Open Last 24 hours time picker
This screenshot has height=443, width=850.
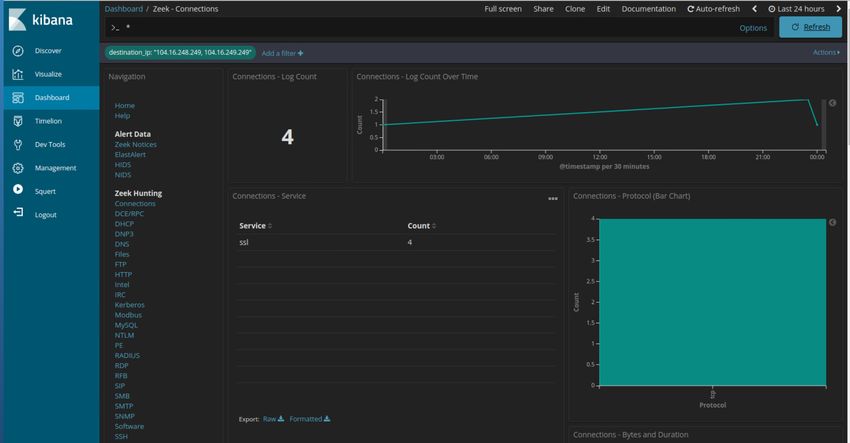click(x=796, y=9)
